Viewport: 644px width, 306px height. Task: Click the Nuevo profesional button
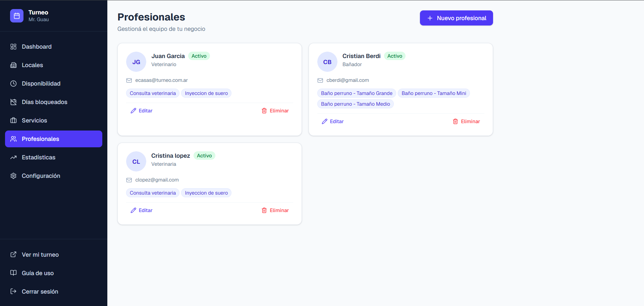457,18
